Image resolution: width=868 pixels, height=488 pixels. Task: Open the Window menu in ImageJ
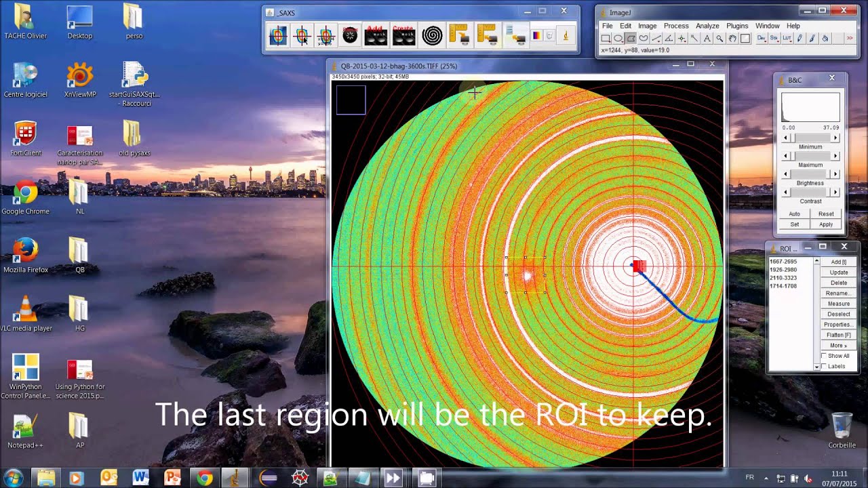[x=768, y=26]
